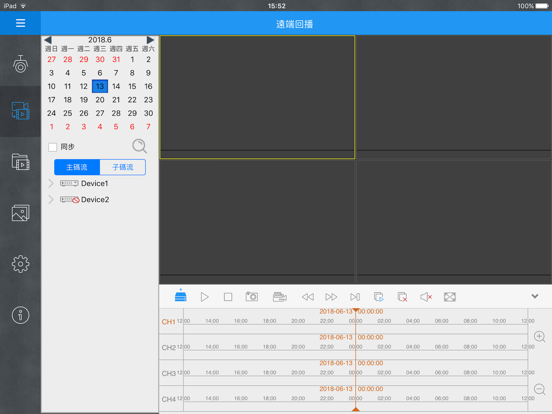Click CH4 timeline at 08:00
552x414 pixels.
470,399
